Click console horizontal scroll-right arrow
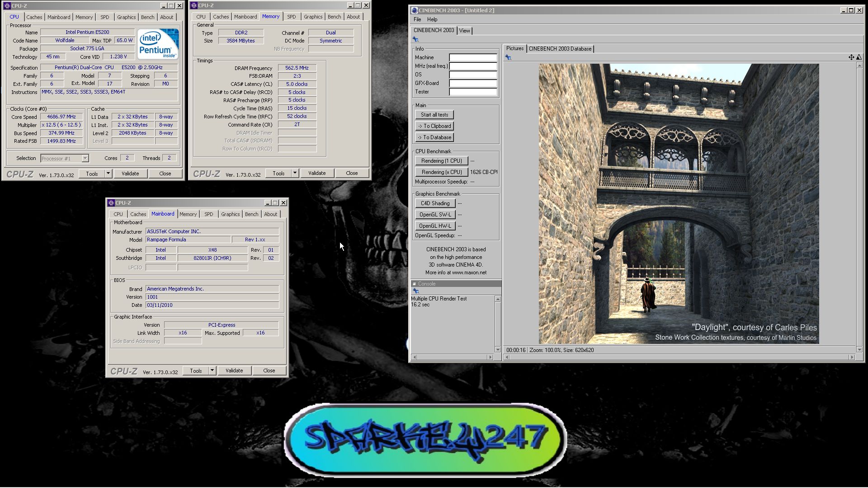868x488 pixels. pyautogui.click(x=491, y=357)
